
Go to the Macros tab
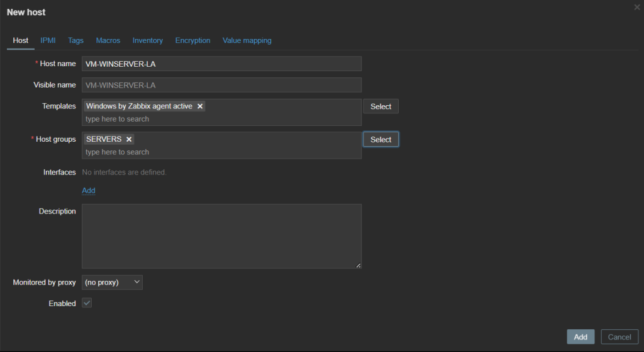point(108,40)
